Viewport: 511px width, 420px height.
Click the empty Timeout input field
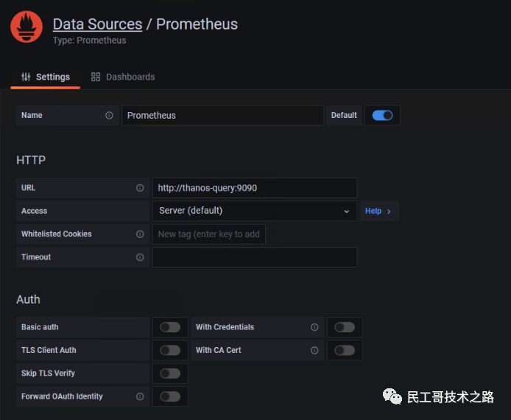255,257
